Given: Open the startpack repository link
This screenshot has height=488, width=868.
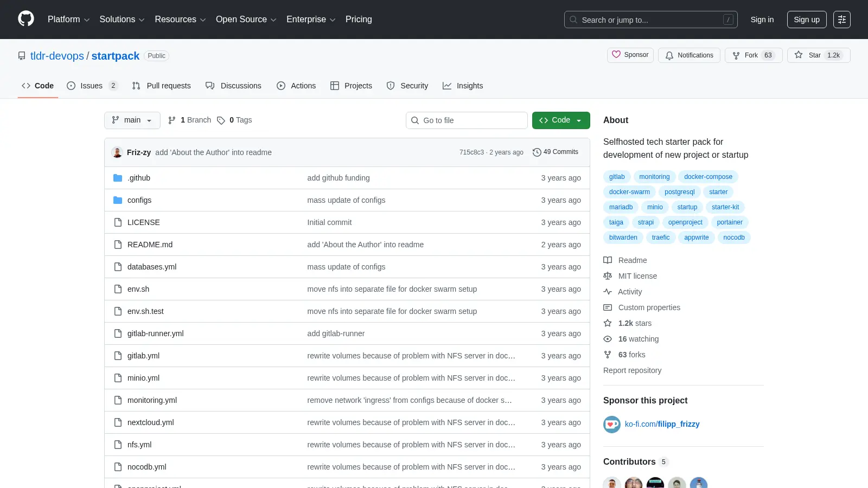Looking at the screenshot, I should point(116,56).
